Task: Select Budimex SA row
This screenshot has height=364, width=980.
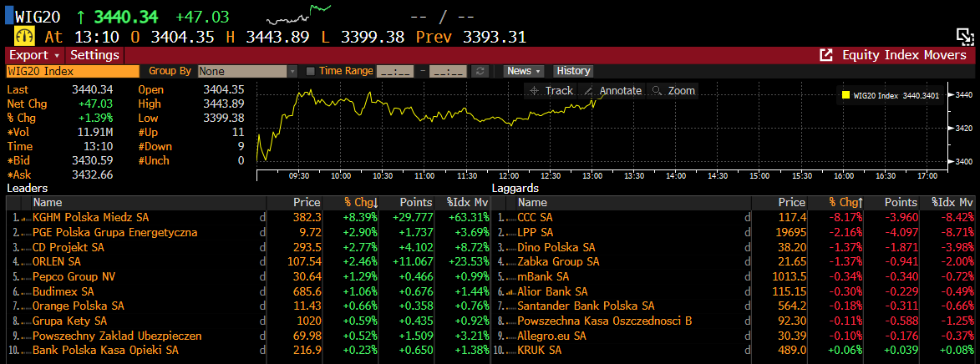Action: (248, 291)
